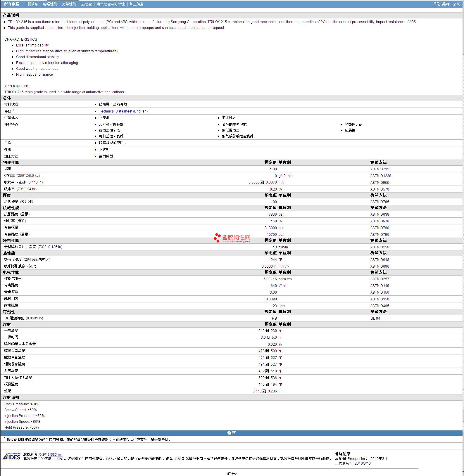Click ASTM D785 test method
Screen dimensions: 464x476
pyautogui.click(x=380, y=202)
